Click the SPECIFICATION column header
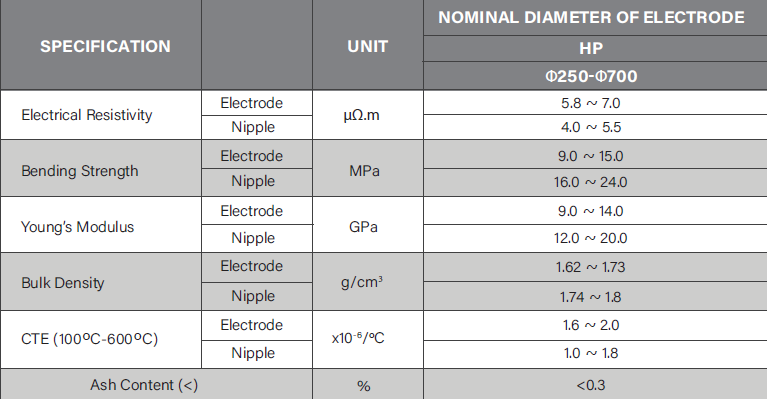767x399 pixels. pos(105,46)
